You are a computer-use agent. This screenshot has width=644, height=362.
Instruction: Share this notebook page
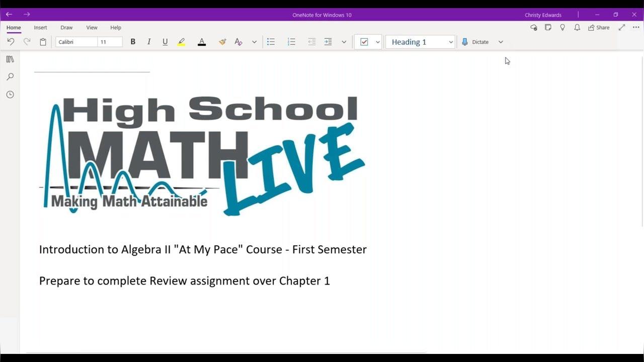coord(599,28)
